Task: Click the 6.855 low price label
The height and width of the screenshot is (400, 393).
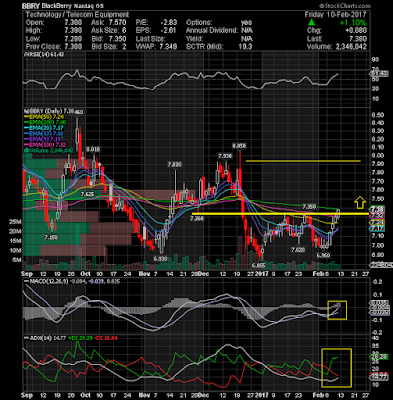Action: coord(258,266)
